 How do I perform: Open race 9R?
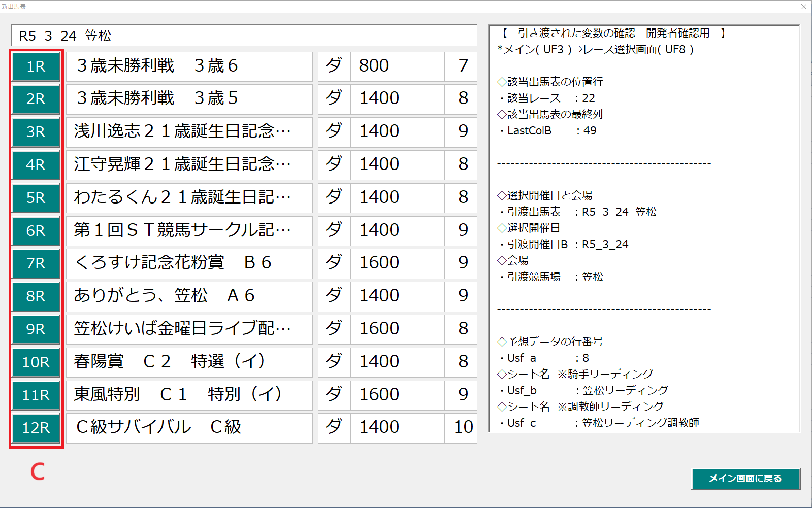[36, 329]
